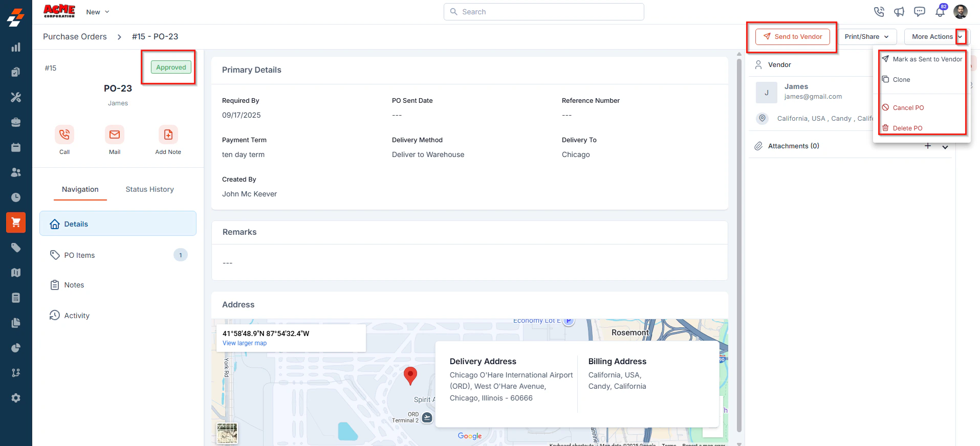The image size is (980, 446).
Task: Click the vendor address location icon
Action: click(763, 118)
